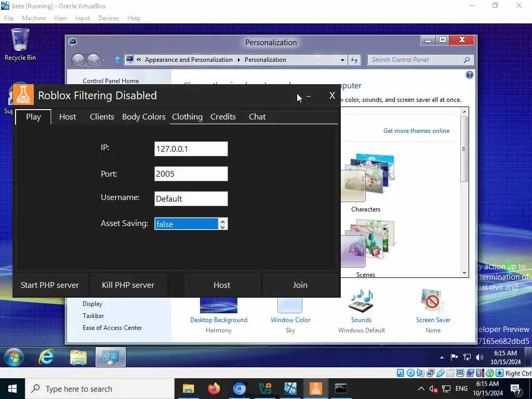Expand the breadcrumb chevron before Appearance and Personalization

click(139, 60)
